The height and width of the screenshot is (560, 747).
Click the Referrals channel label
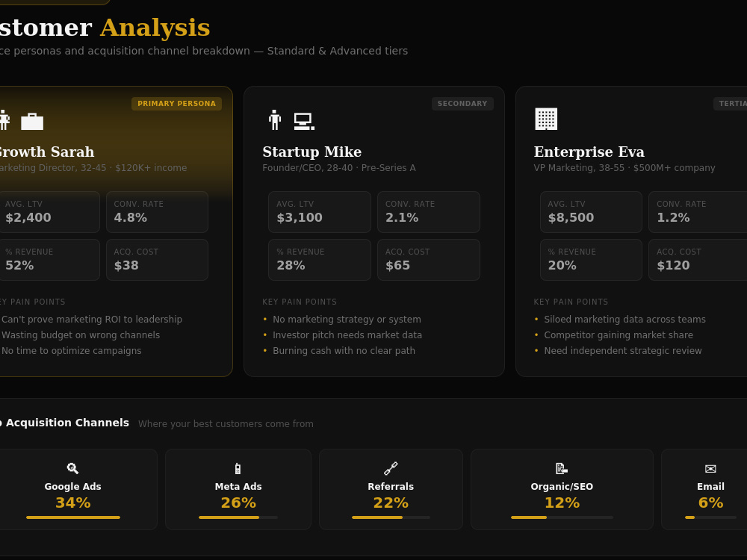point(391,487)
